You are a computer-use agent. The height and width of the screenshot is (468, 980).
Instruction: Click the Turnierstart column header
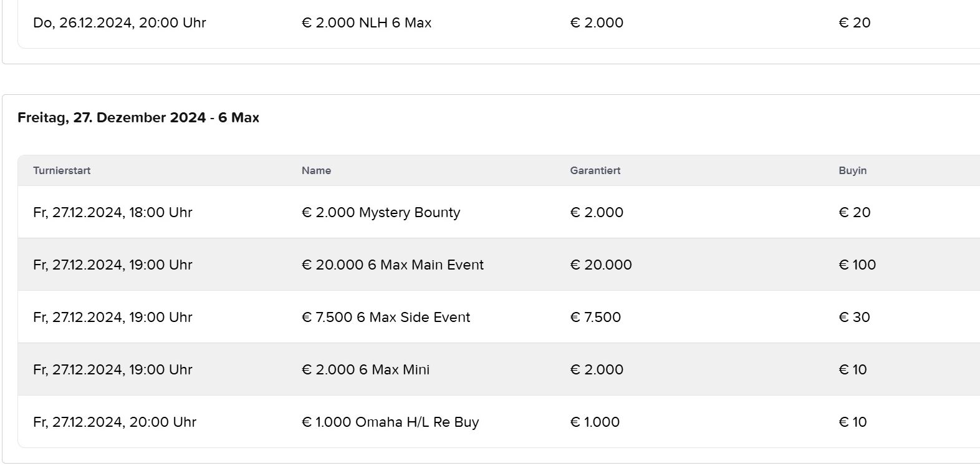pyautogui.click(x=62, y=170)
